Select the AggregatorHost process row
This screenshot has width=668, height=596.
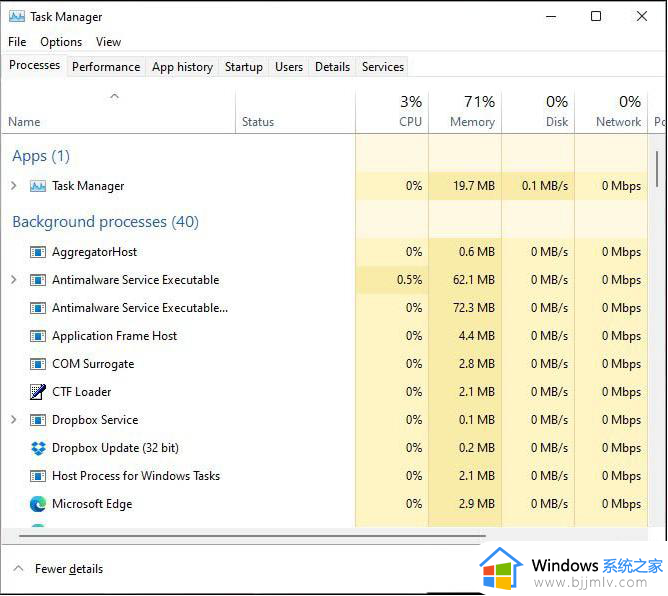(x=325, y=252)
